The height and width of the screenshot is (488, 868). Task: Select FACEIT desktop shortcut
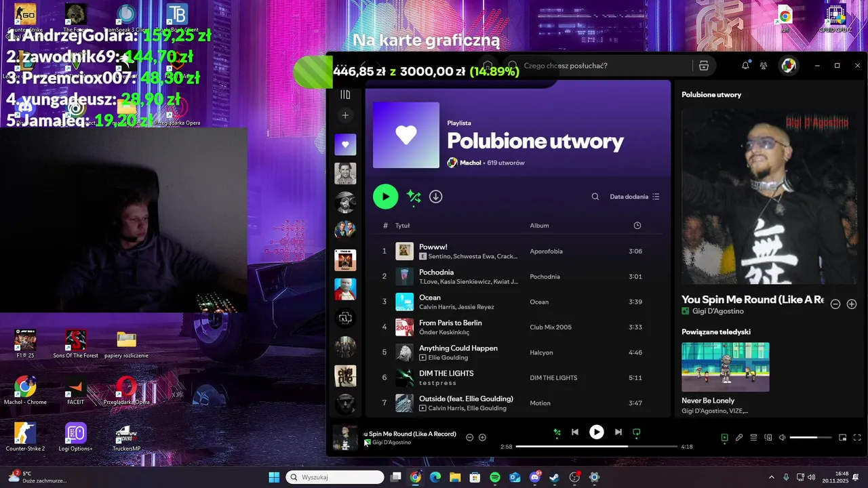click(75, 390)
